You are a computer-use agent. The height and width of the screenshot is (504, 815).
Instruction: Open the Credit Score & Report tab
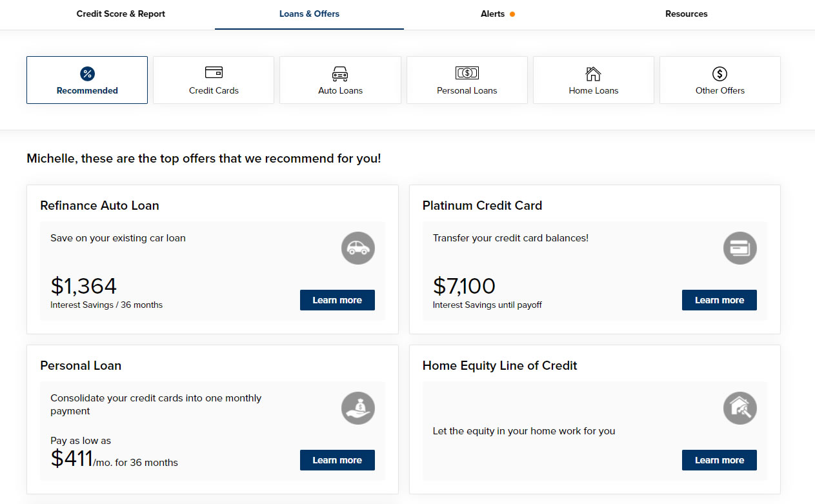[121, 14]
